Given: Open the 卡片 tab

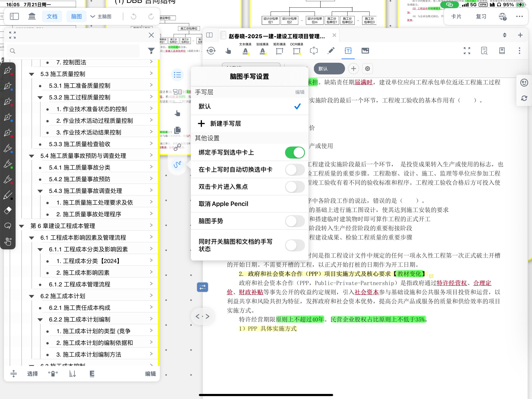Looking at the screenshot, I should [x=456, y=16].
